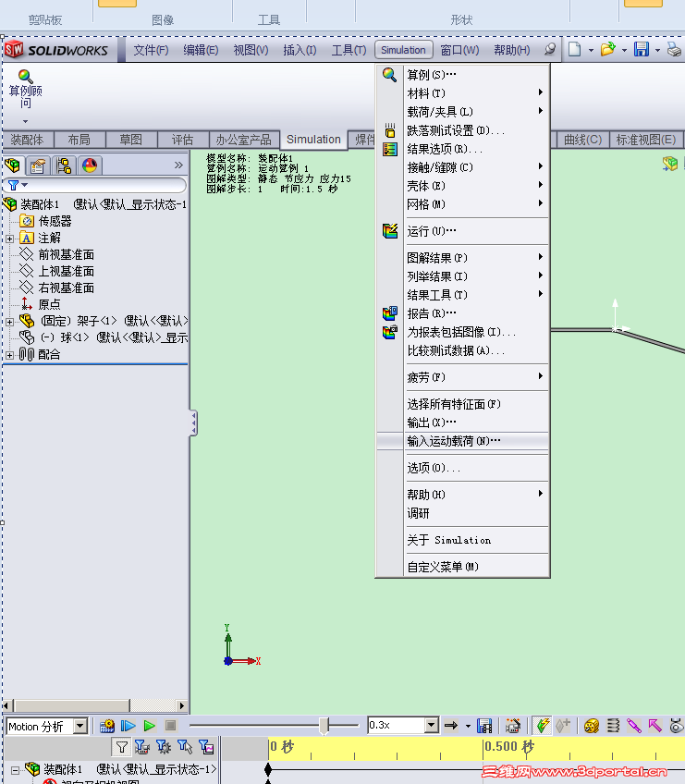Switch to the 装配体 tab

point(27,140)
